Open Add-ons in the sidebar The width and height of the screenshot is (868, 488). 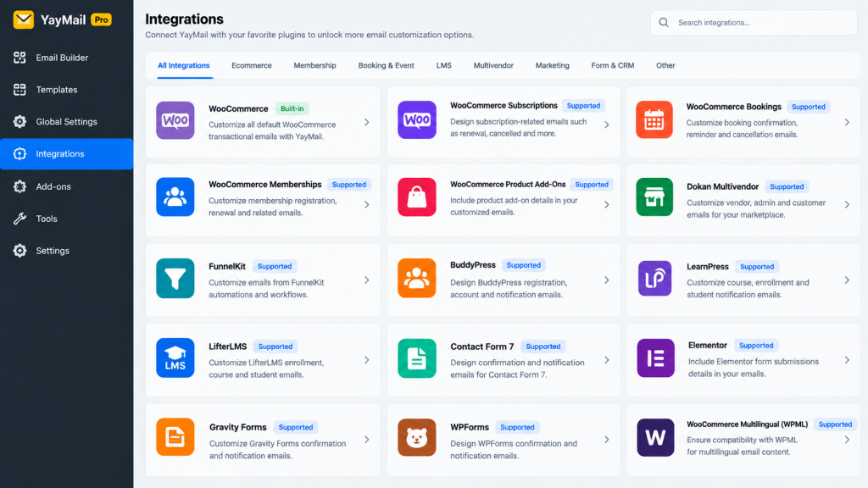click(x=66, y=186)
